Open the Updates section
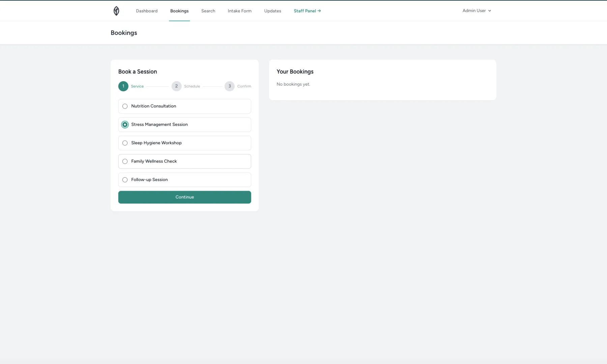607x364 pixels. [272, 10]
